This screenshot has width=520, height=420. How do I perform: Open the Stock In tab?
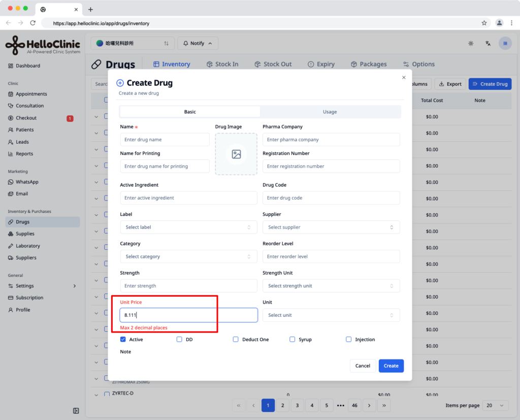[222, 64]
